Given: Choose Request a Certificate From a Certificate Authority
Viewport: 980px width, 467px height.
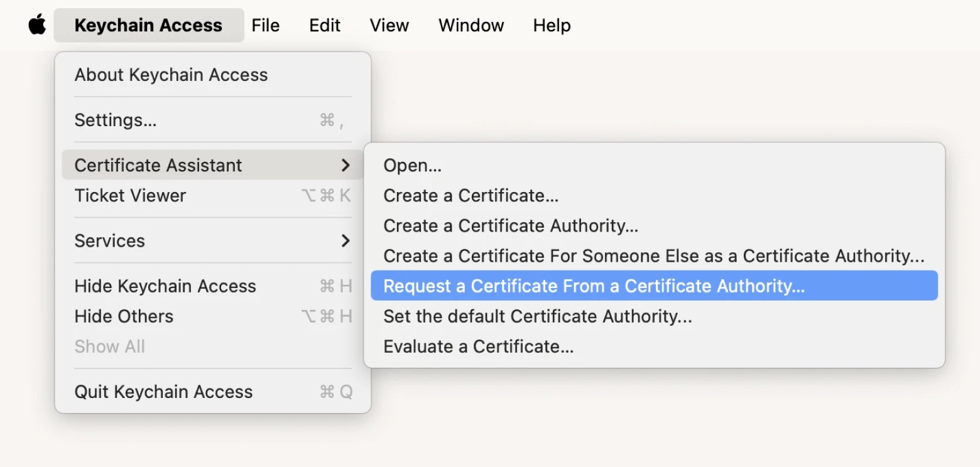Looking at the screenshot, I should [x=654, y=286].
